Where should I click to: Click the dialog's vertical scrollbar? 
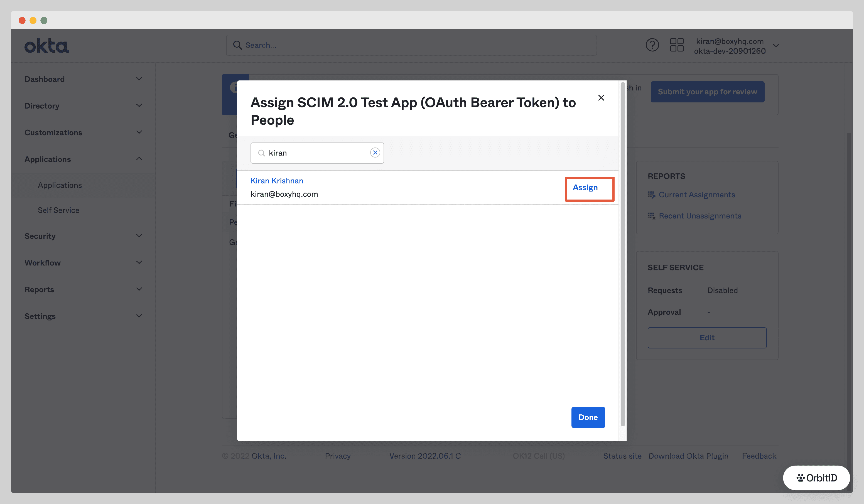(623, 254)
